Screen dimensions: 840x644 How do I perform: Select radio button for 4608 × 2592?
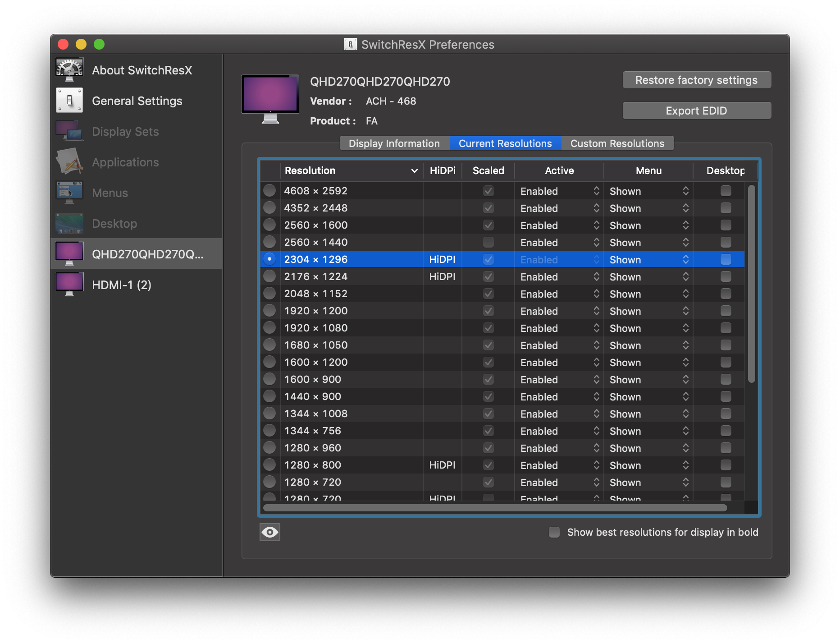(x=269, y=191)
